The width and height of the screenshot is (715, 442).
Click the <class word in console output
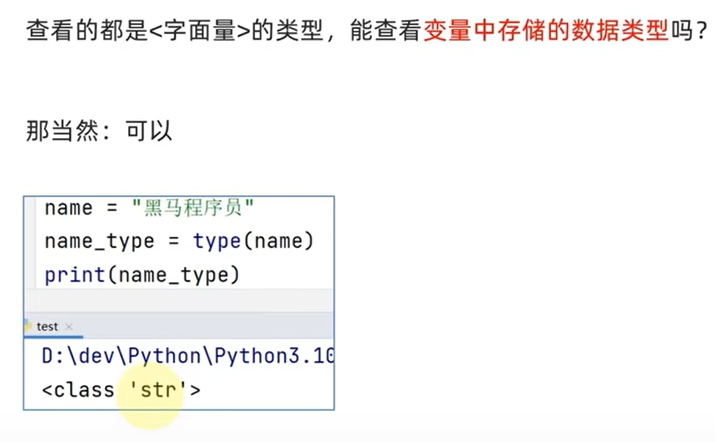[x=78, y=390]
